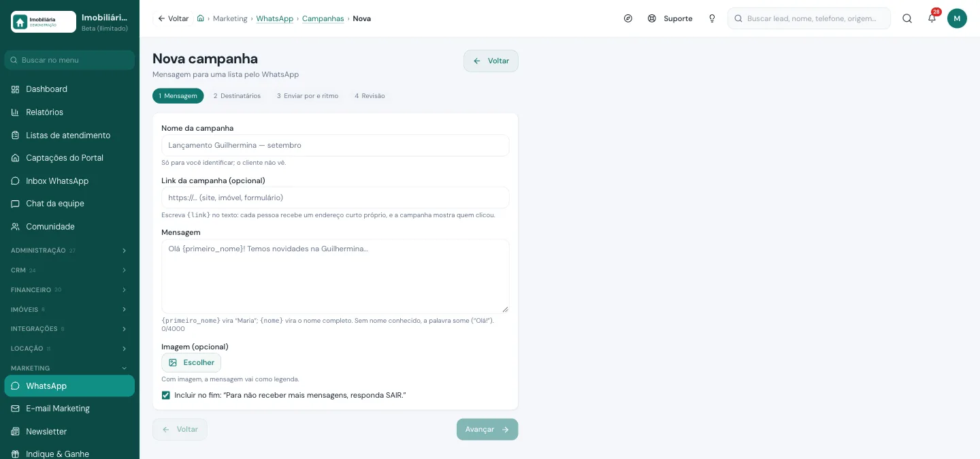The width and height of the screenshot is (980, 459).
Task: Click the Indique & Ganhe gift icon
Action: 16,454
